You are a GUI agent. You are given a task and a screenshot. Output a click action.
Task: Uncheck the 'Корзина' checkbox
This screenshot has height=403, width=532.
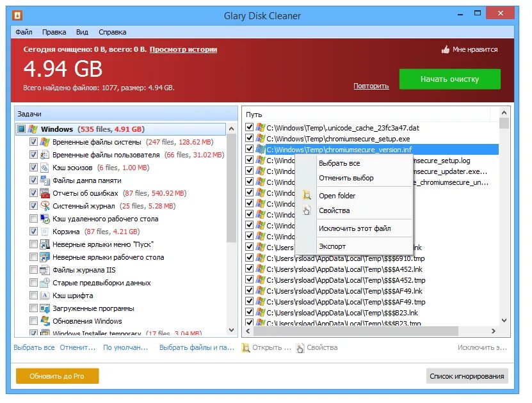[x=33, y=232]
